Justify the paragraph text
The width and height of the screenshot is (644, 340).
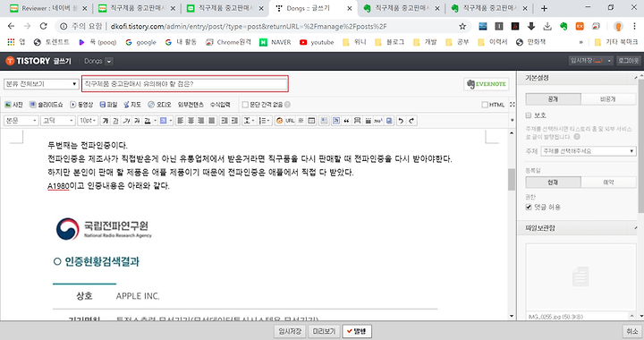[211, 121]
